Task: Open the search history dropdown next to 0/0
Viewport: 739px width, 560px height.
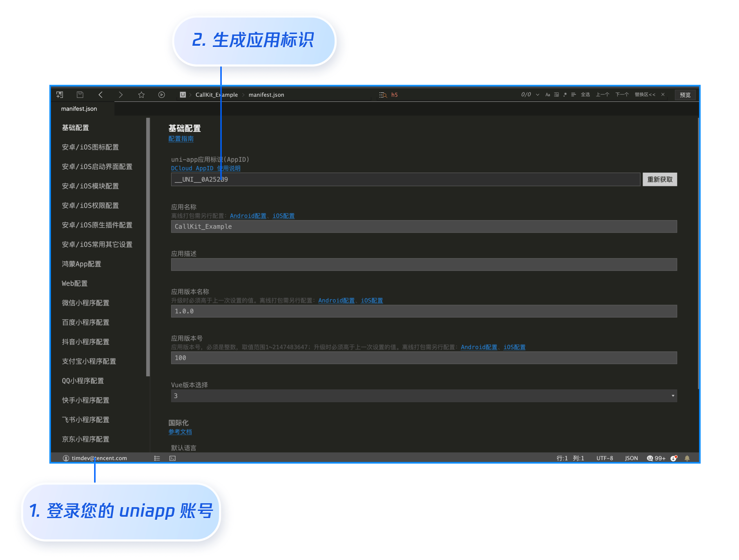Action: tap(538, 95)
